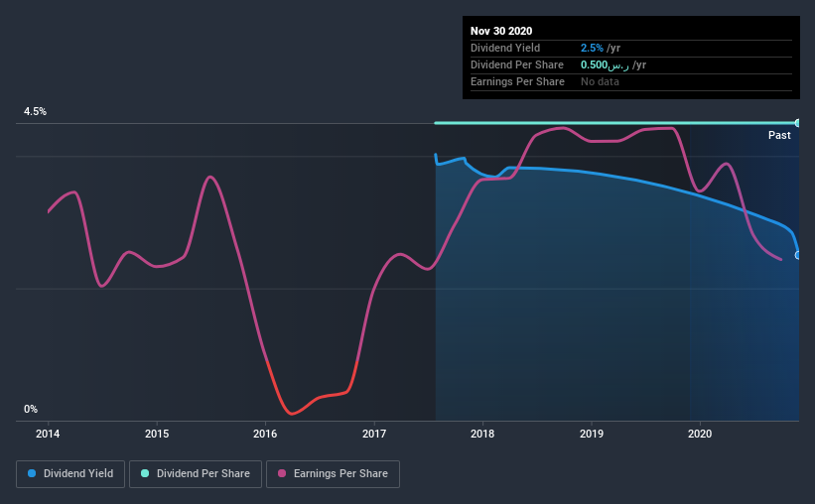Click Dividend Per Share row label in tooltip
The height and width of the screenshot is (504, 815).
tap(516, 64)
